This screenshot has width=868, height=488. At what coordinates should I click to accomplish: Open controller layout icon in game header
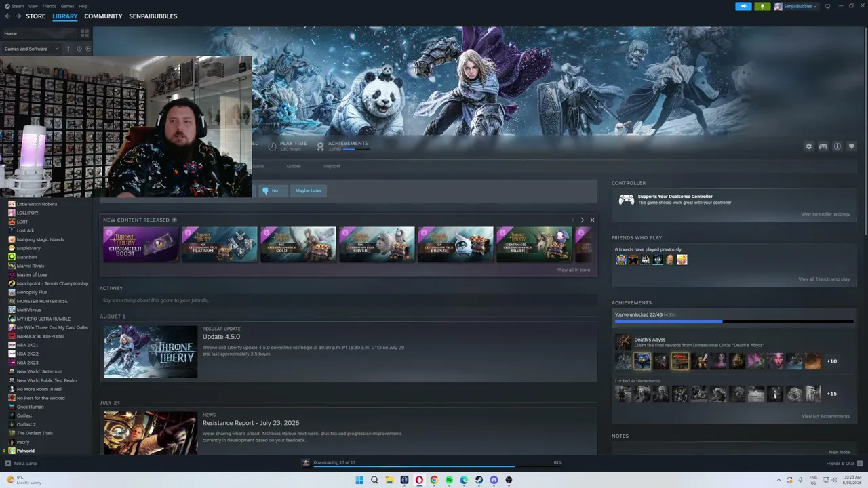(823, 146)
